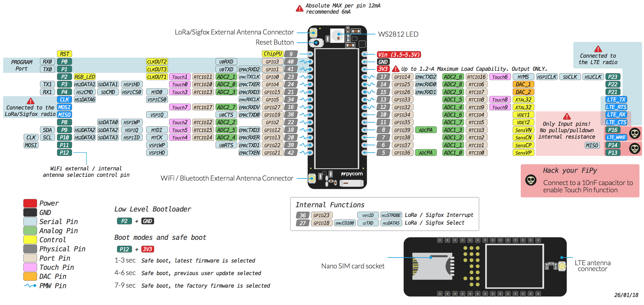Click the skull icon in Hack your FiPy box
This screenshot has height=305, width=644.
[531, 180]
